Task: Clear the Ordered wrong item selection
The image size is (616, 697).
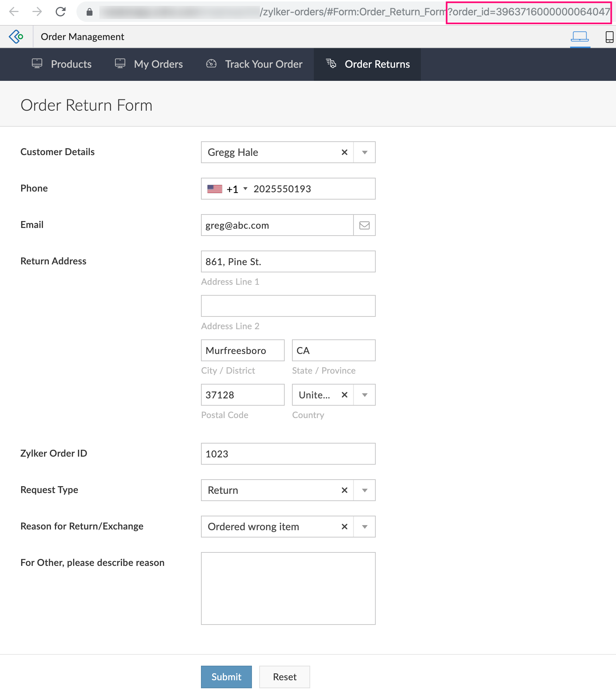Action: [344, 527]
